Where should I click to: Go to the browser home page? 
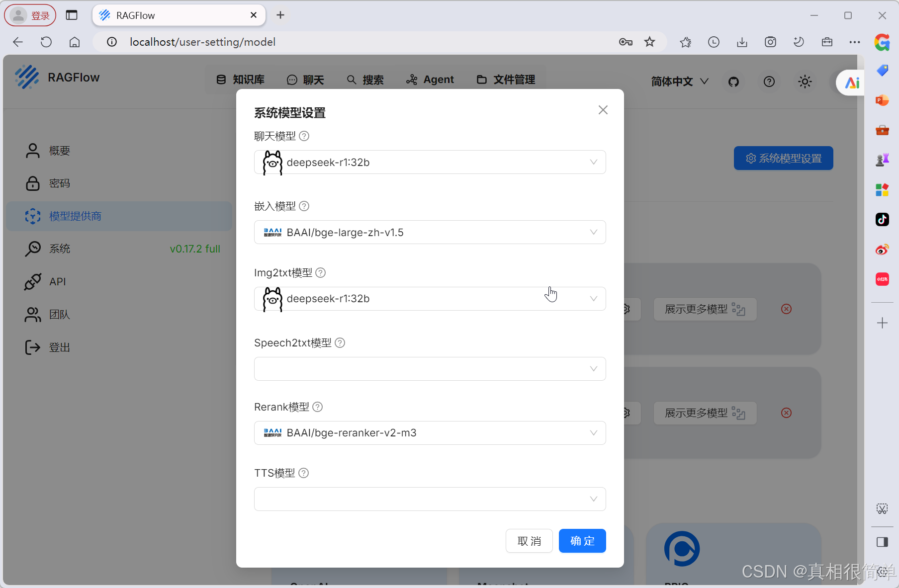[75, 42]
